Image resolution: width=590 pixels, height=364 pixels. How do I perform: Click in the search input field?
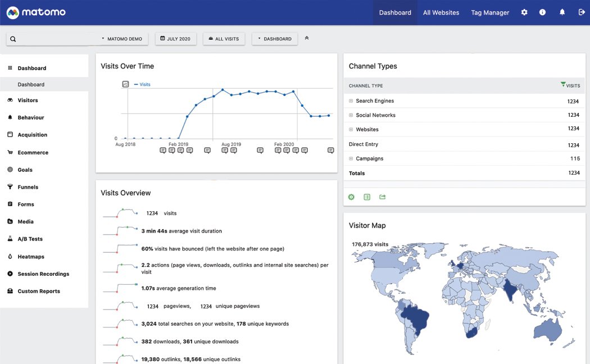(56, 39)
